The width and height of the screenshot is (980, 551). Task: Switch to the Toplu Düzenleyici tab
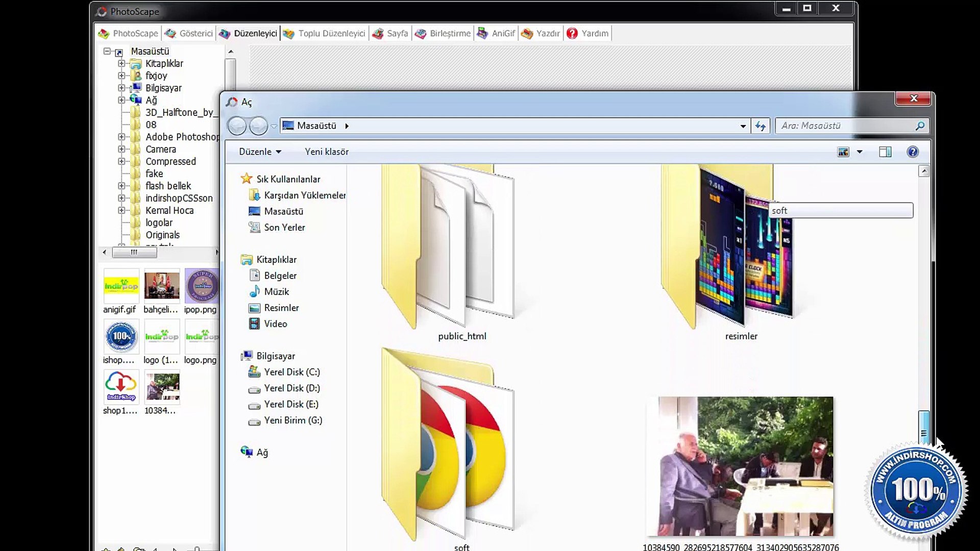tap(325, 34)
